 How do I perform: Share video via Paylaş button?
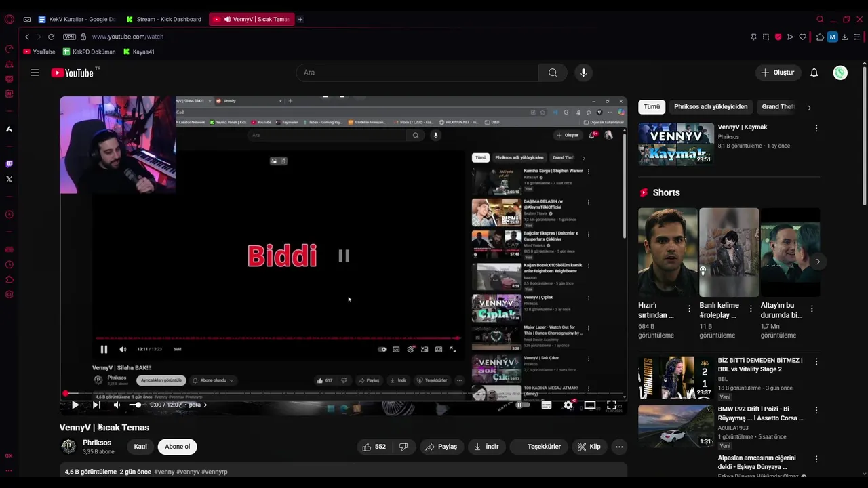(x=441, y=447)
